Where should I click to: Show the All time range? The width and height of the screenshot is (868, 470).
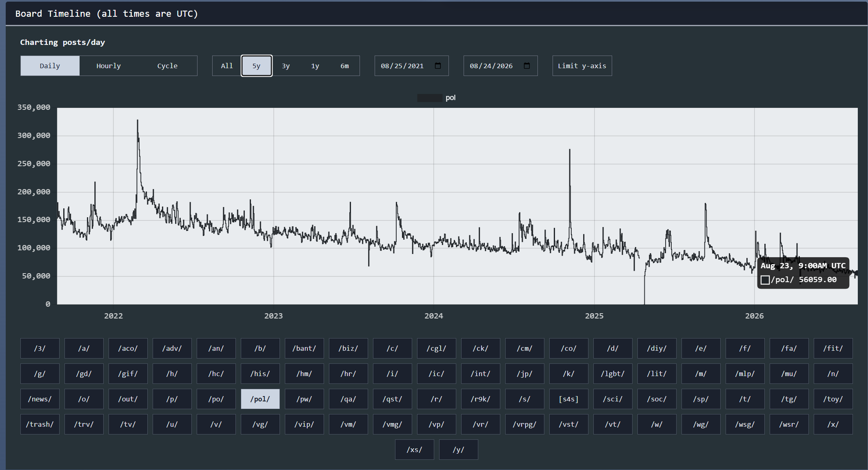(227, 66)
